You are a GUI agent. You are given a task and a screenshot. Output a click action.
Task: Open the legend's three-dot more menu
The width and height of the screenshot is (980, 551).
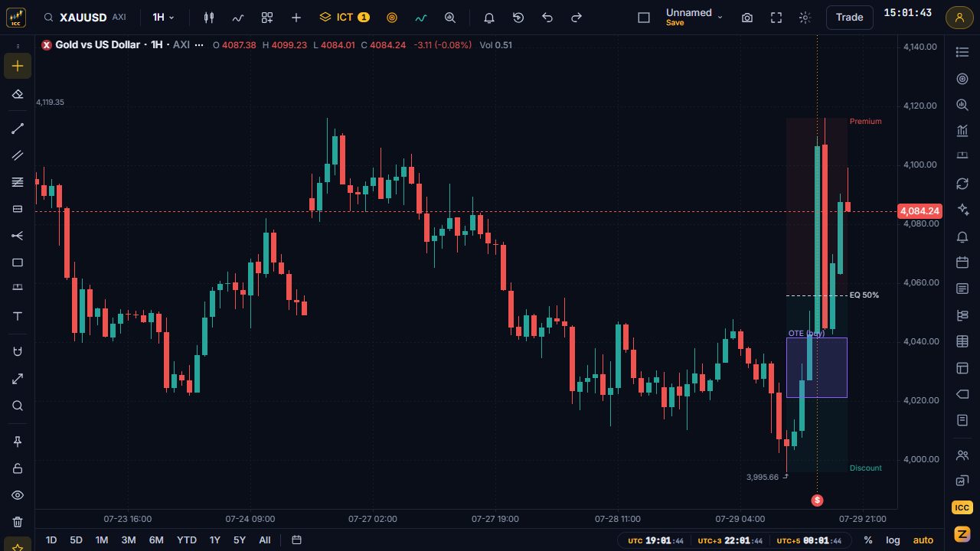pos(199,45)
